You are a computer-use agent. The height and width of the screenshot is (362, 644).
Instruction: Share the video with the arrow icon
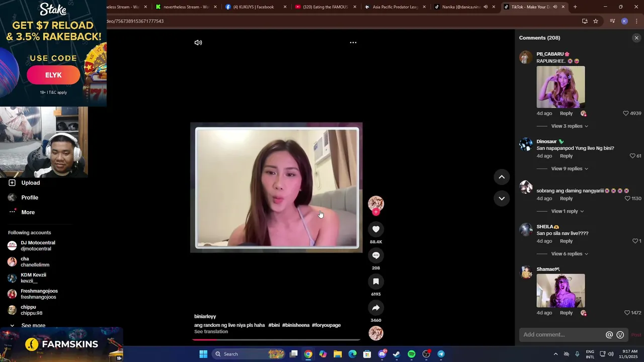pos(376,308)
